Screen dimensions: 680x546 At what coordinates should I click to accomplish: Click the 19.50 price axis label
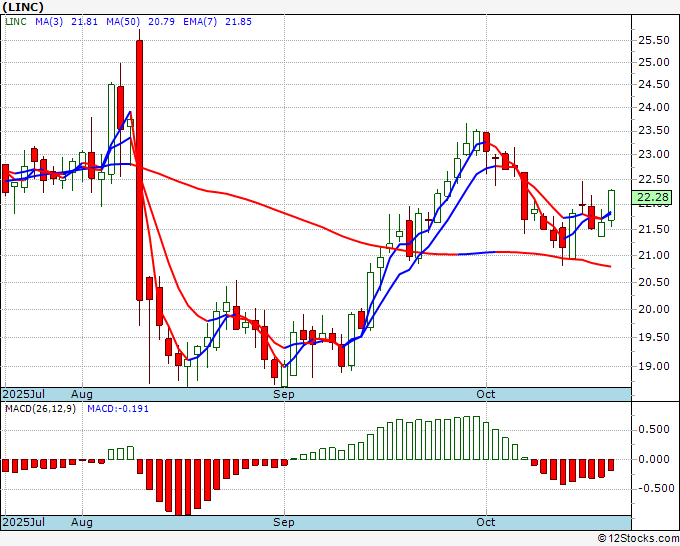(654, 337)
